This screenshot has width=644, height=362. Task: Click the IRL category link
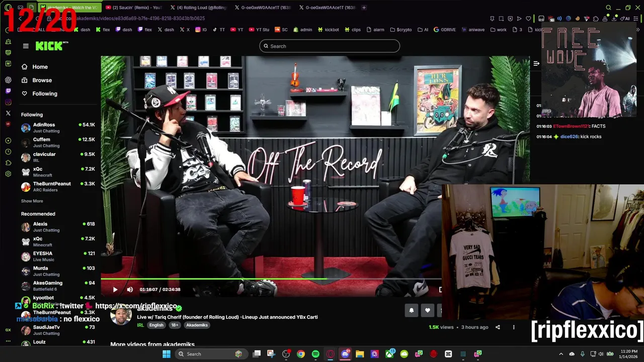pos(140,325)
